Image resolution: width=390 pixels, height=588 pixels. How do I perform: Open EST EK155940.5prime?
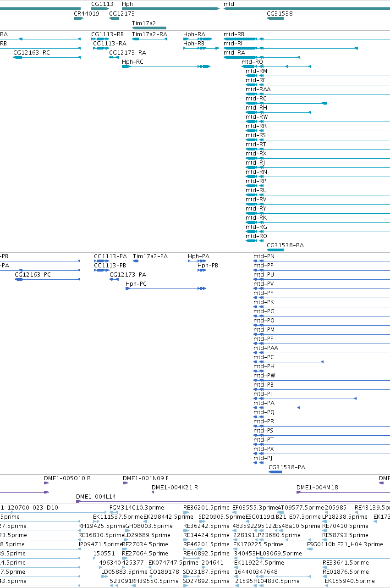tap(350, 581)
